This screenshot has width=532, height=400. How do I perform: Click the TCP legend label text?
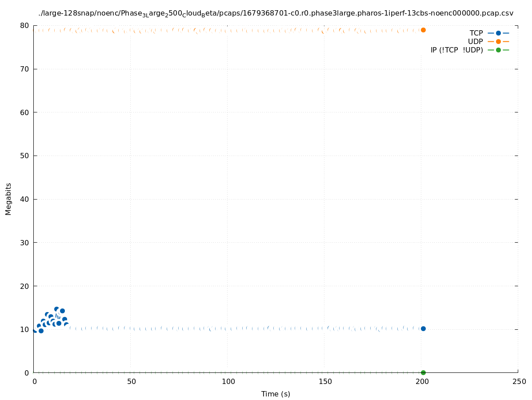pos(476,33)
